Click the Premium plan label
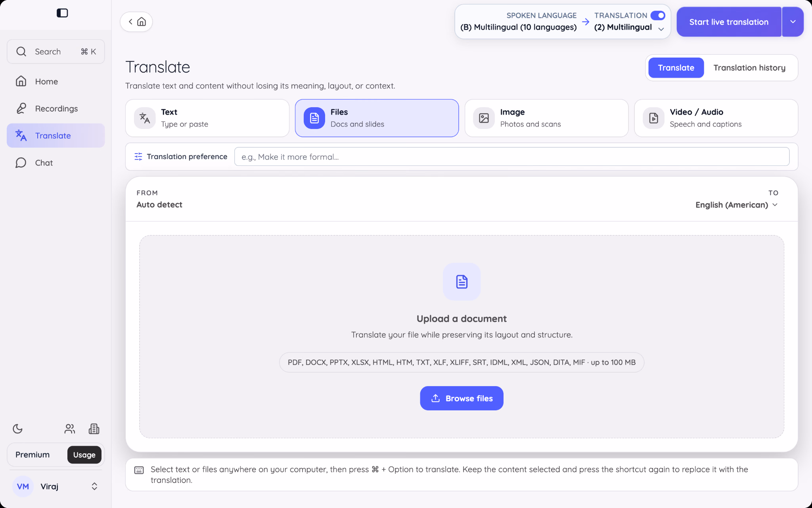 pos(33,455)
